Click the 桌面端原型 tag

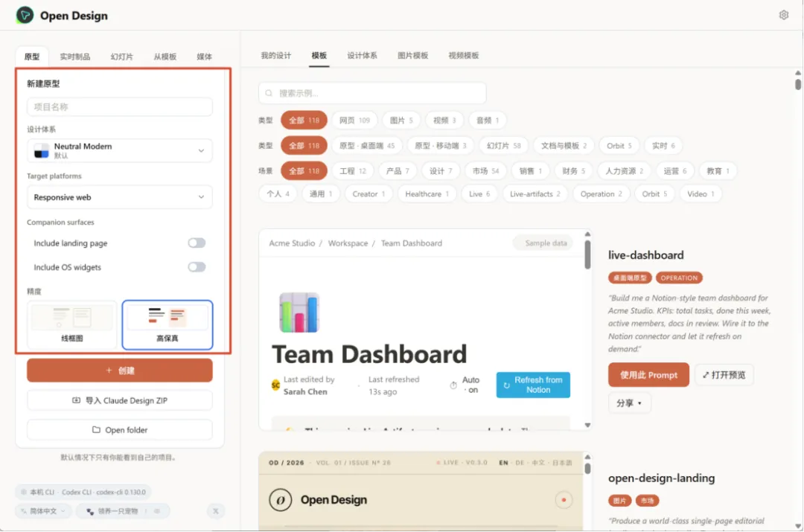(x=630, y=278)
